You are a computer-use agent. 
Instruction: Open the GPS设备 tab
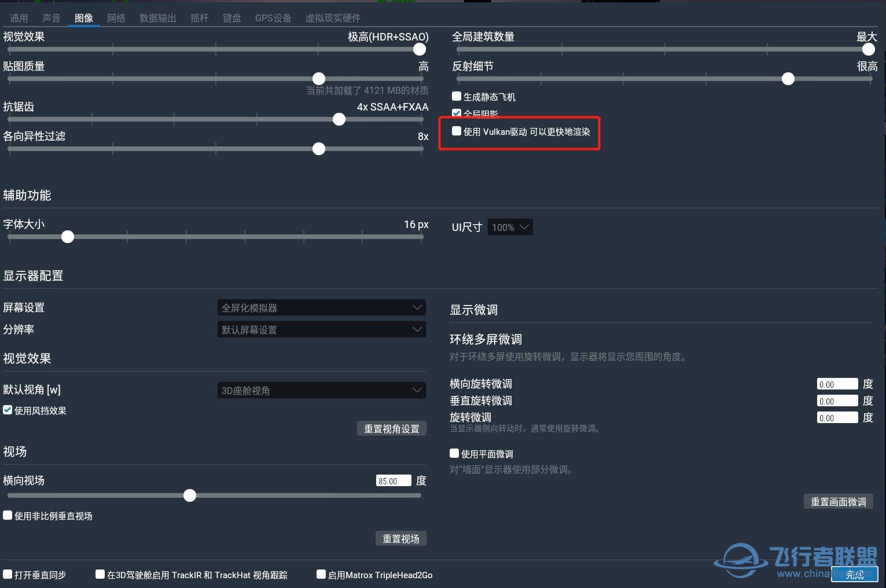coord(273,18)
